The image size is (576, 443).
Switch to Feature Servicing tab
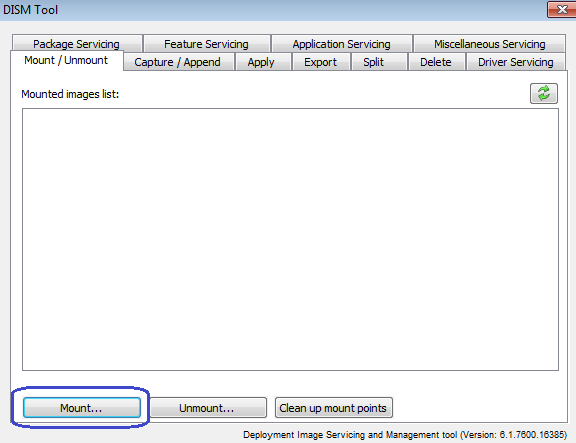click(x=206, y=44)
